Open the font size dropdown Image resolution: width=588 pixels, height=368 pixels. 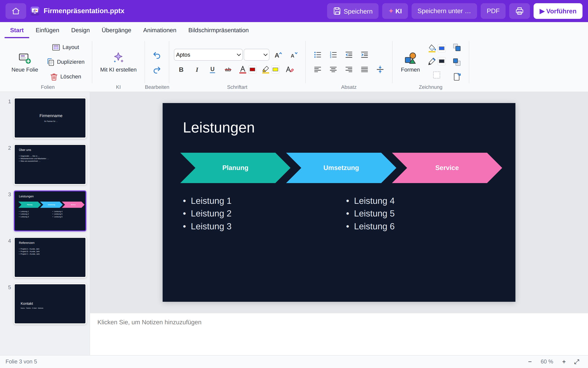(257, 55)
